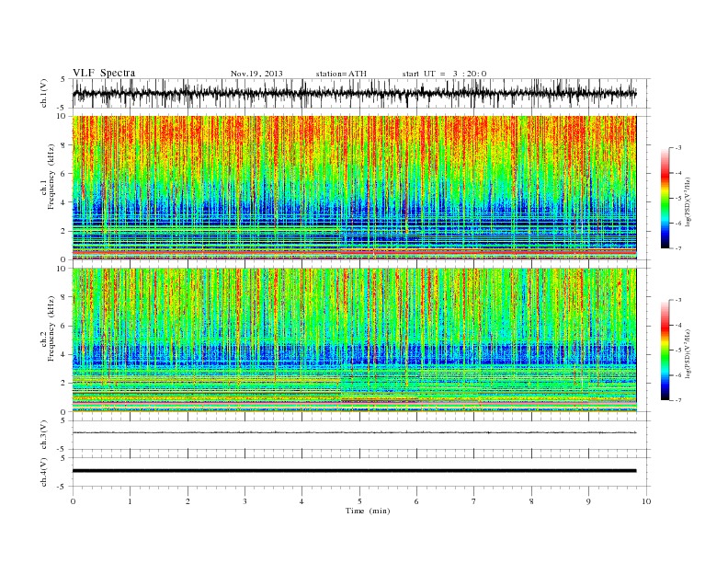
Task: Click the "Time (min)" x-axis label
Action: (x=368, y=511)
